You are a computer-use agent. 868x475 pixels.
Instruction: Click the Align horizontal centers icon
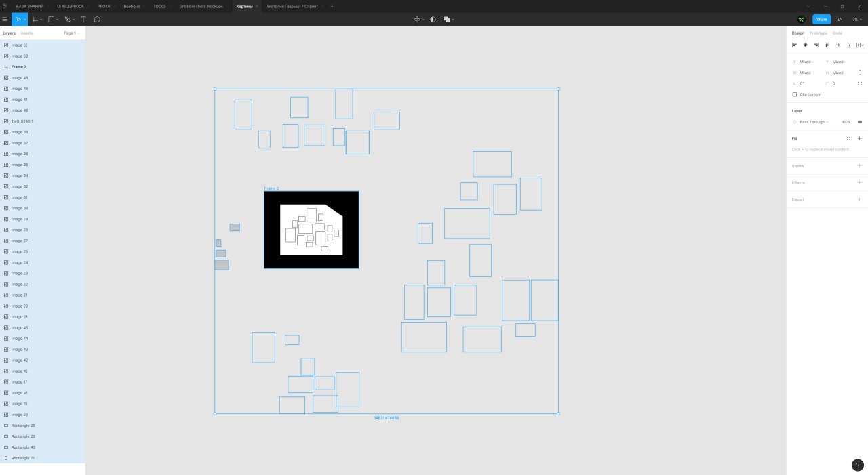point(806,45)
